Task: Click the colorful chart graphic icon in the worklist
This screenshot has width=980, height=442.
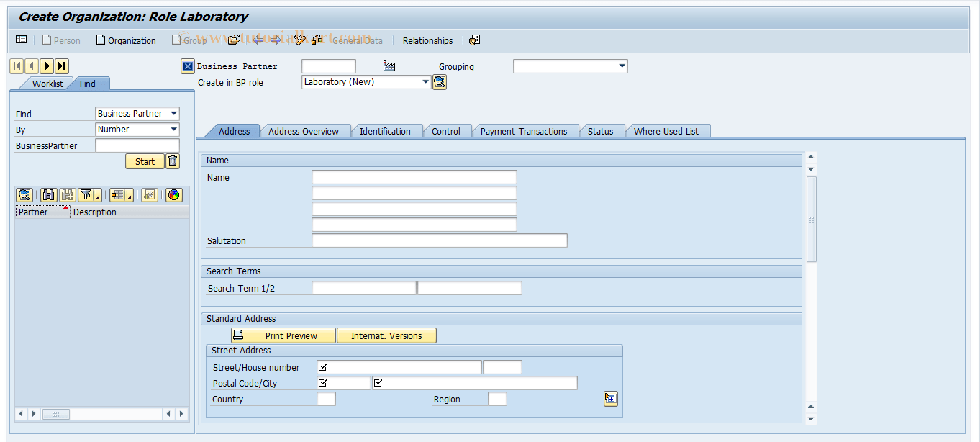Action: [x=173, y=194]
